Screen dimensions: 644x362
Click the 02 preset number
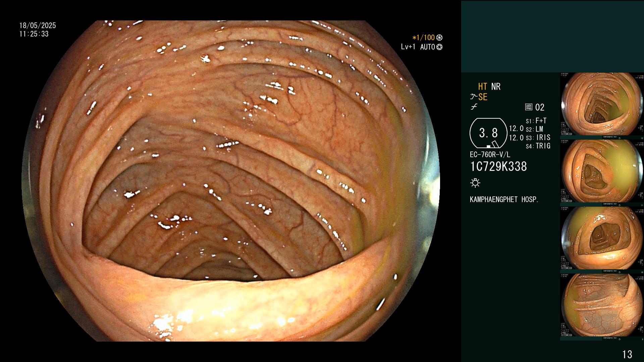pos(540,107)
